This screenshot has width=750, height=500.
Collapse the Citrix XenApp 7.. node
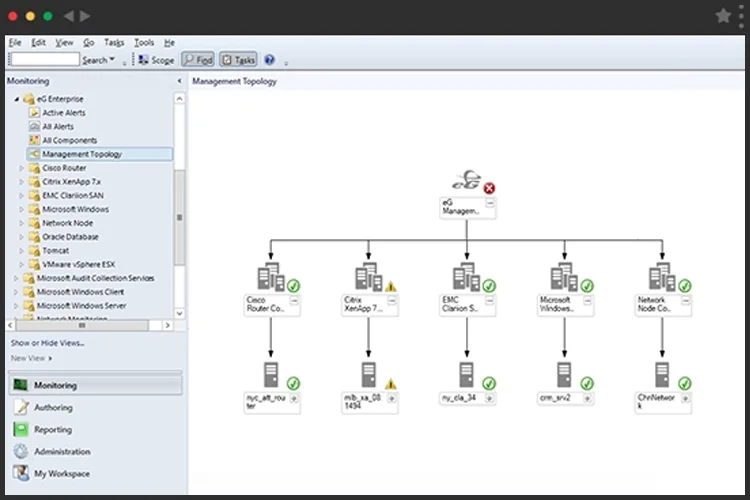pos(392,301)
